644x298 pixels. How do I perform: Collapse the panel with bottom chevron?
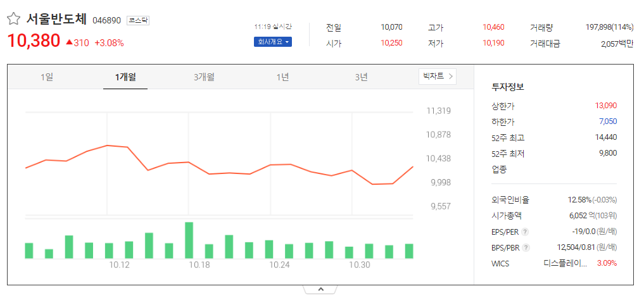point(321,289)
